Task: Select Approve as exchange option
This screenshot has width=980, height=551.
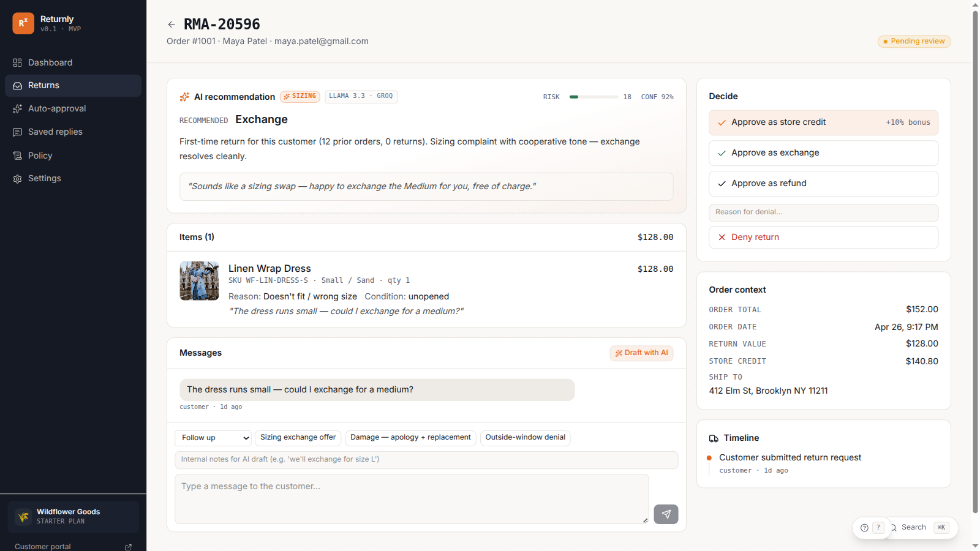Action: [x=823, y=153]
